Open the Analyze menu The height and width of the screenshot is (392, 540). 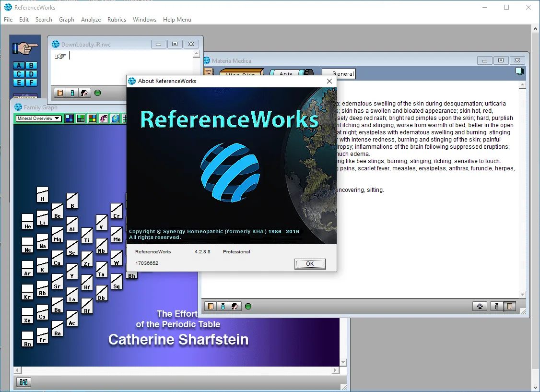[91, 20]
